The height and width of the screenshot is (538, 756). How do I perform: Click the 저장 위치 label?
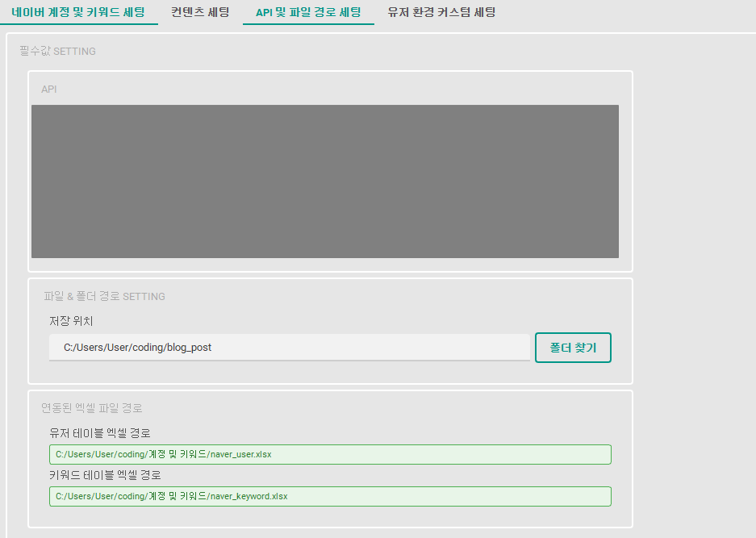point(71,321)
